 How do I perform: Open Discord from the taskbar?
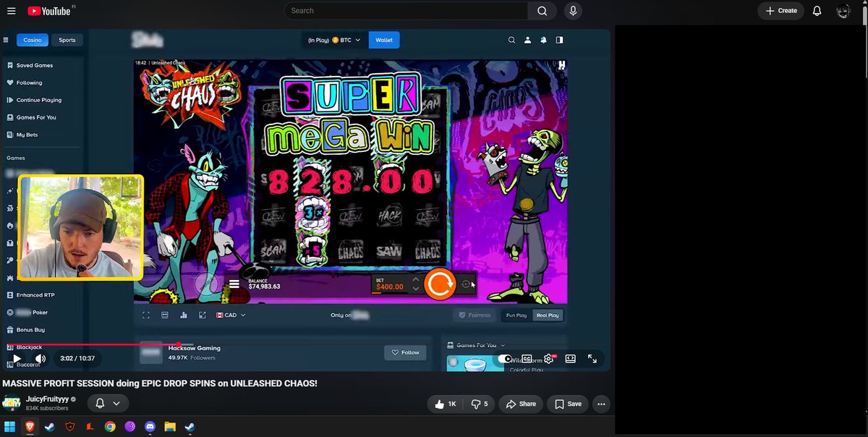pyautogui.click(x=150, y=426)
